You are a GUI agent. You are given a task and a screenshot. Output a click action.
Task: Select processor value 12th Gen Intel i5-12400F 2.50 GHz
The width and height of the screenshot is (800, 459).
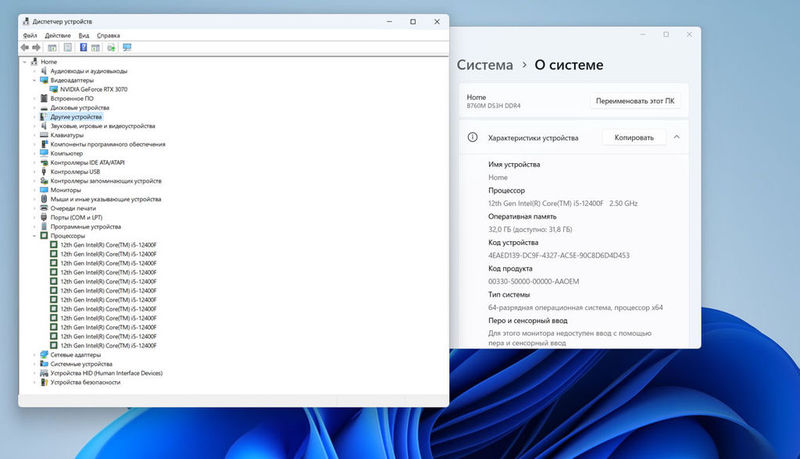pyautogui.click(x=563, y=203)
